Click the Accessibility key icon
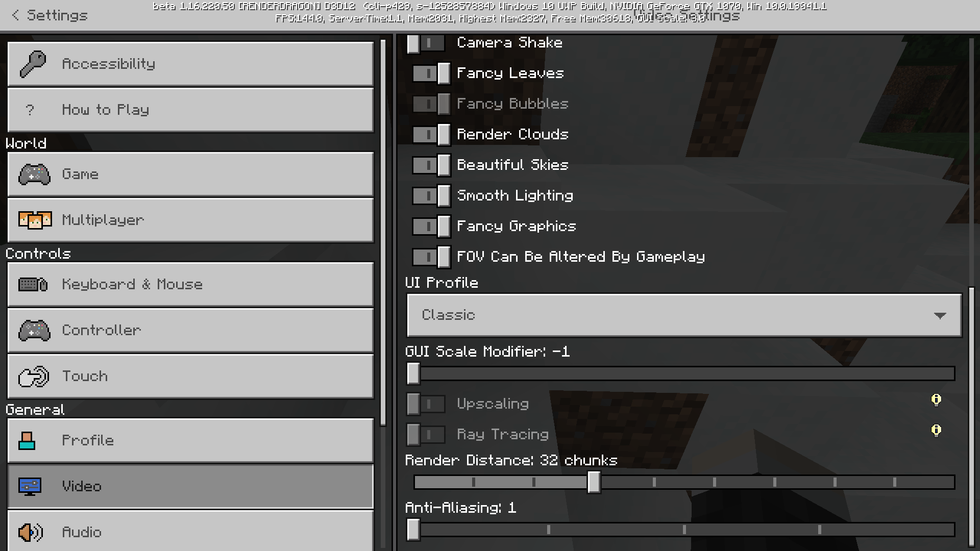The width and height of the screenshot is (980, 551). coord(33,64)
